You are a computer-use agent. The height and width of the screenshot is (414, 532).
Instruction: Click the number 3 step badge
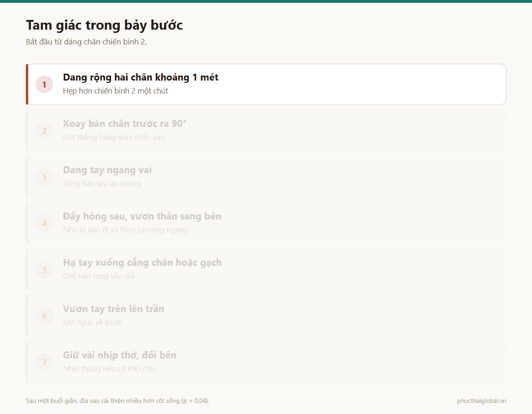click(44, 177)
